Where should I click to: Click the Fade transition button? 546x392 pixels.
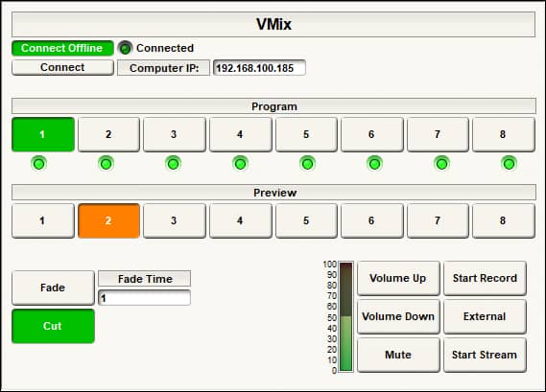pyautogui.click(x=53, y=288)
